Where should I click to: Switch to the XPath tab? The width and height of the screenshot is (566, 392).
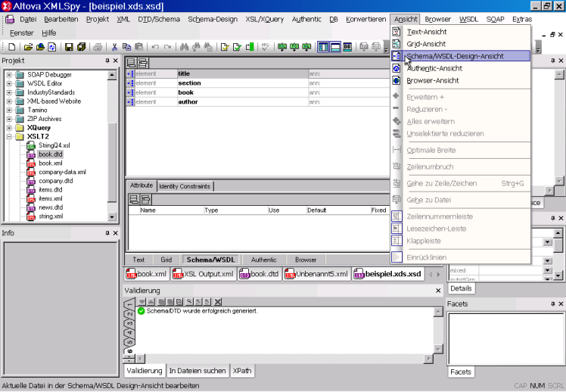click(242, 371)
